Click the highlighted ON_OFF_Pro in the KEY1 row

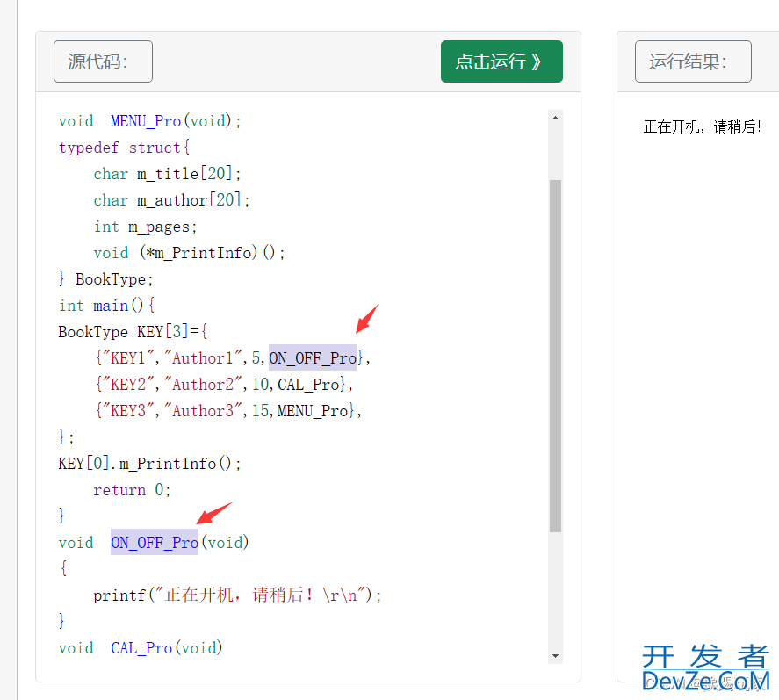click(x=313, y=357)
